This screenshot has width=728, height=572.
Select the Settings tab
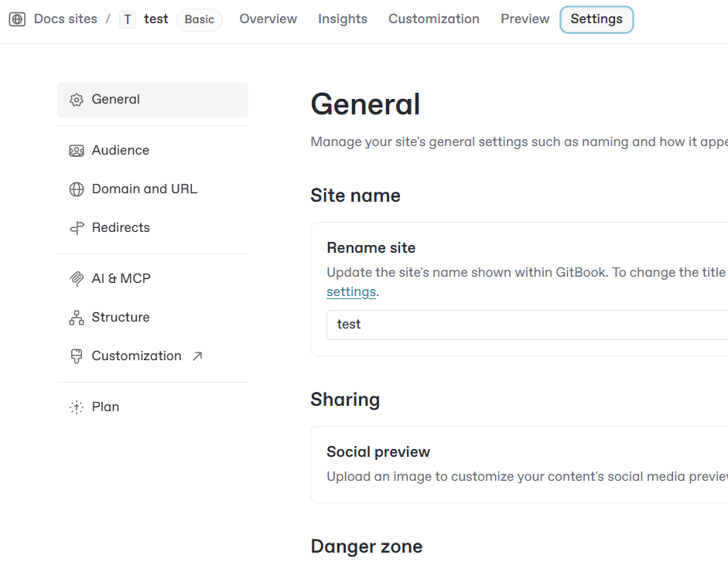[596, 19]
